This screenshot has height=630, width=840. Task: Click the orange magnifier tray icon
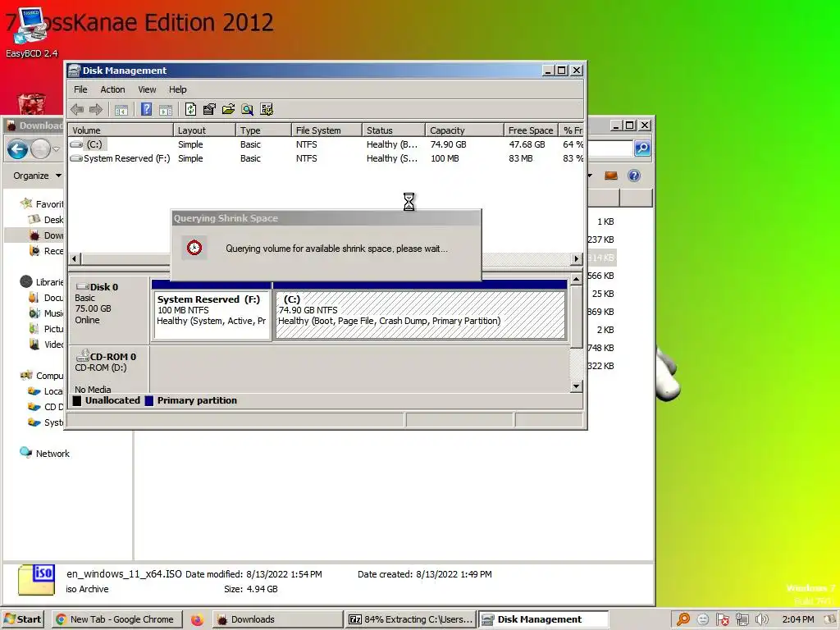[x=683, y=620]
